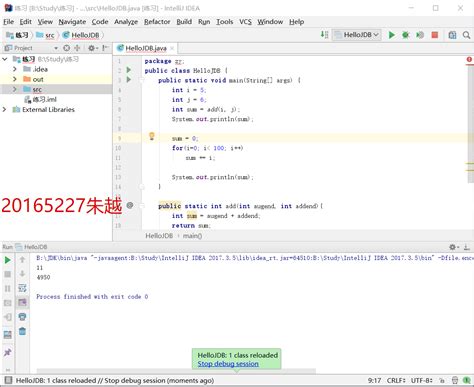
Task: Click the main() breadcrumb below editor
Action: point(192,236)
